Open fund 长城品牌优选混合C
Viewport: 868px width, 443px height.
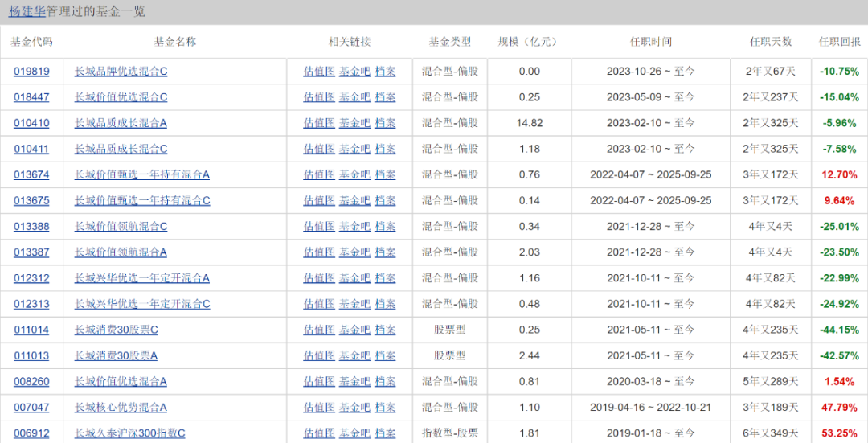pyautogui.click(x=121, y=71)
